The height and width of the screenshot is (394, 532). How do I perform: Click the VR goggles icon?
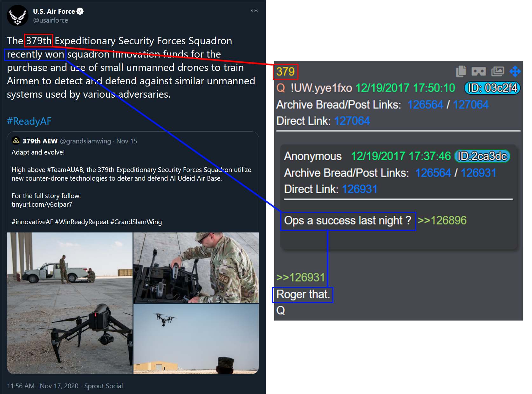[x=479, y=71]
